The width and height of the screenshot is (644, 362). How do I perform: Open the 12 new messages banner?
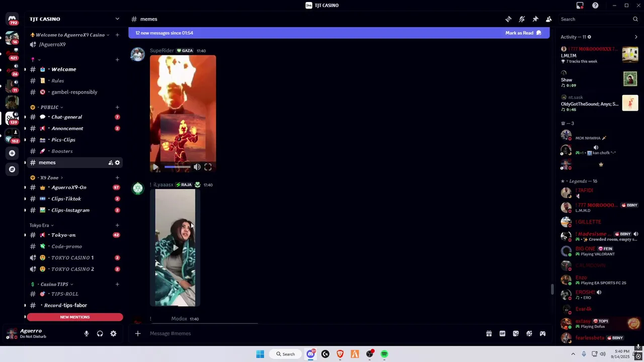[339, 33]
